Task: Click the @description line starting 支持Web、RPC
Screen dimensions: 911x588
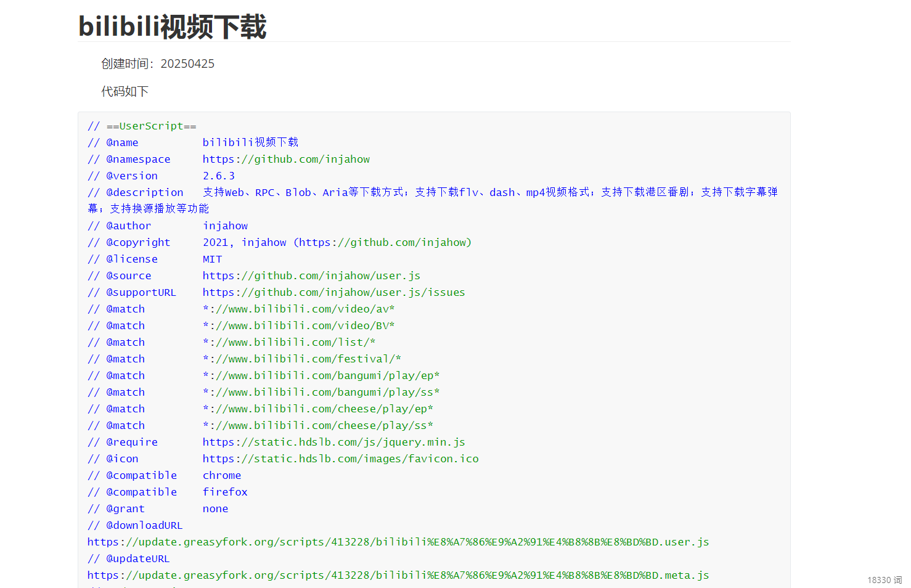Action: tap(433, 200)
